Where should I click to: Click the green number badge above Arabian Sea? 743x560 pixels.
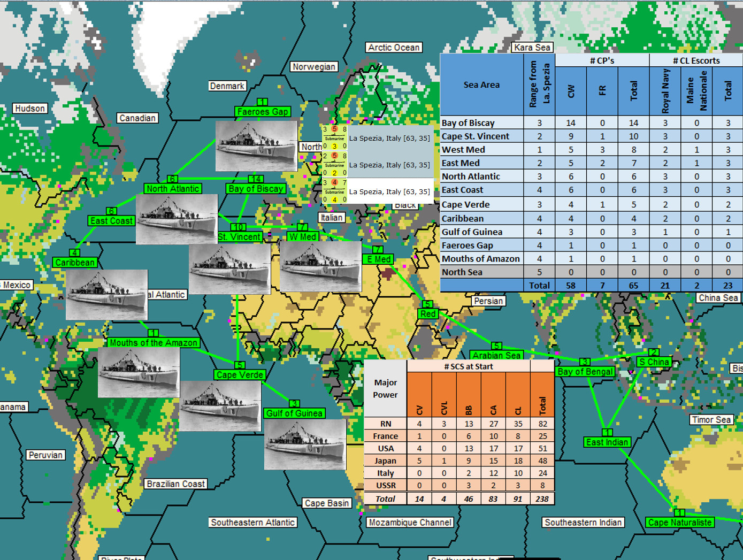coord(496,346)
